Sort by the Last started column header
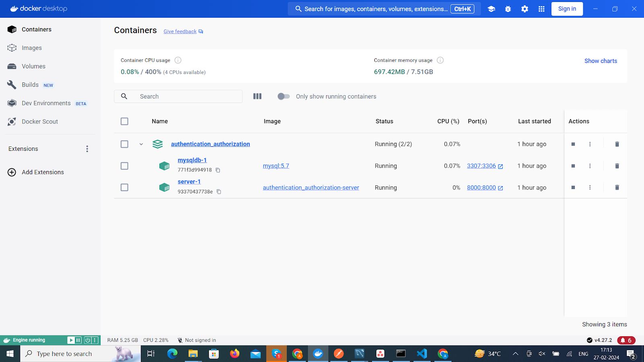The width and height of the screenshot is (644, 362). click(535, 121)
